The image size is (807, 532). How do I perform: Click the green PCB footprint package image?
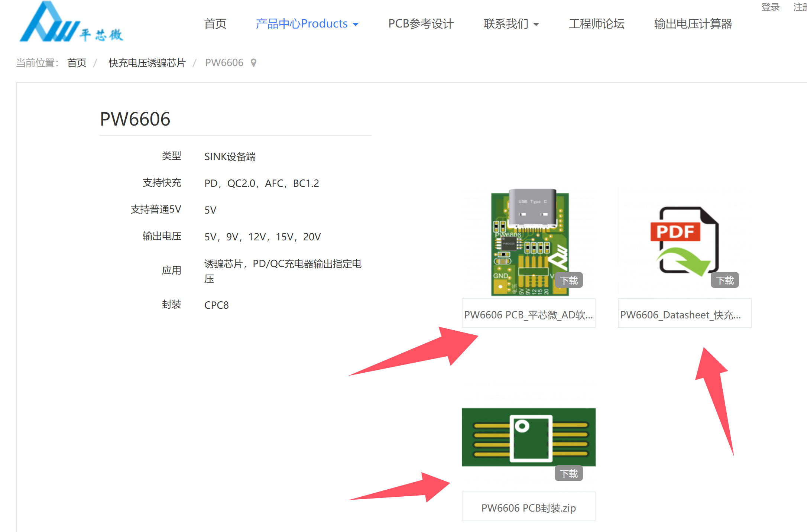click(x=528, y=437)
